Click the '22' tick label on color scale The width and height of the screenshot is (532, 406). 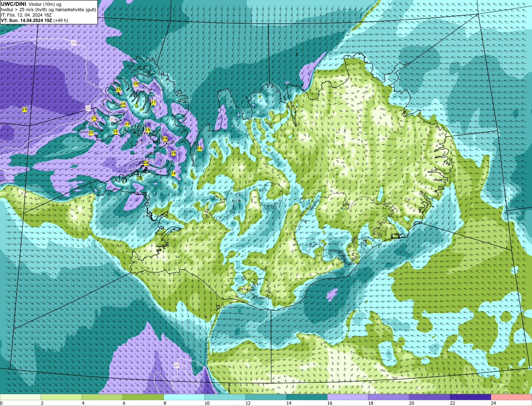[453, 403]
